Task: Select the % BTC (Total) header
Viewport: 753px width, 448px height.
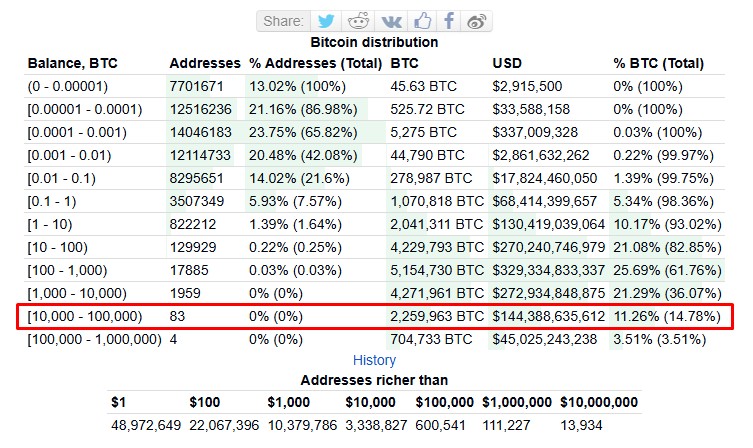Action: click(x=658, y=63)
